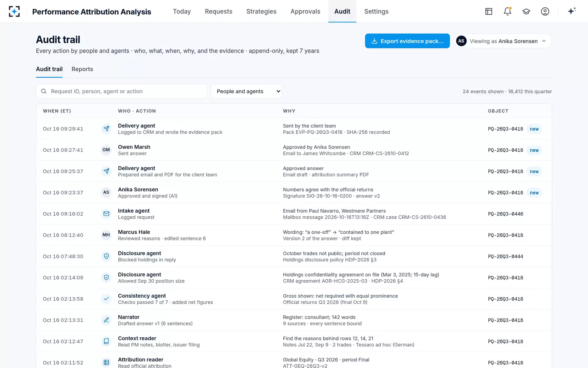Open the graduation cap learning icon

[x=526, y=11]
